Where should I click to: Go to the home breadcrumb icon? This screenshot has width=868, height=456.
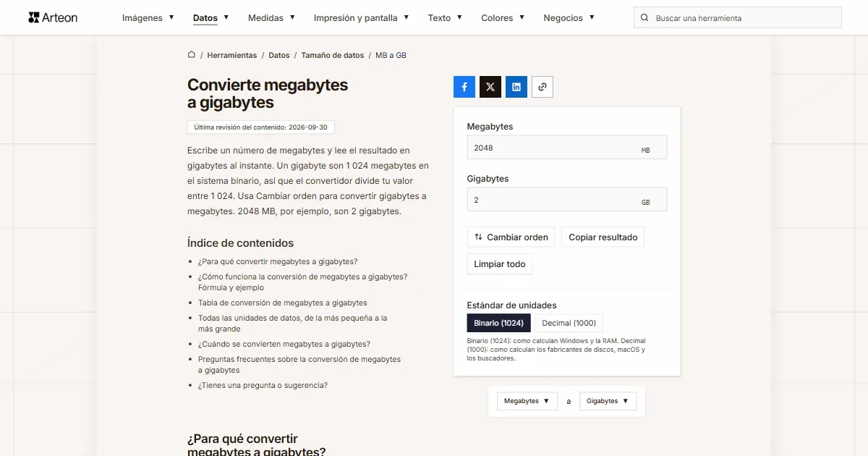click(x=192, y=55)
